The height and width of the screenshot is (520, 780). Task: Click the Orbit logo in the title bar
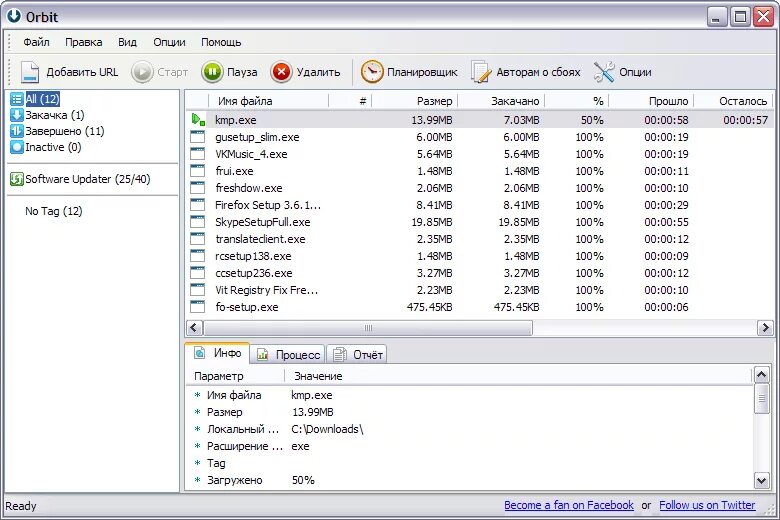point(14,16)
